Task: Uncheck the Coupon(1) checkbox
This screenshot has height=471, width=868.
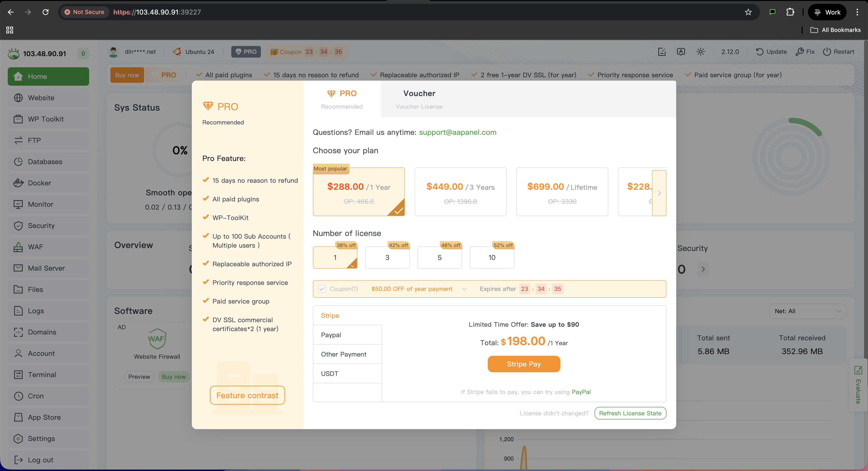Action: 322,289
